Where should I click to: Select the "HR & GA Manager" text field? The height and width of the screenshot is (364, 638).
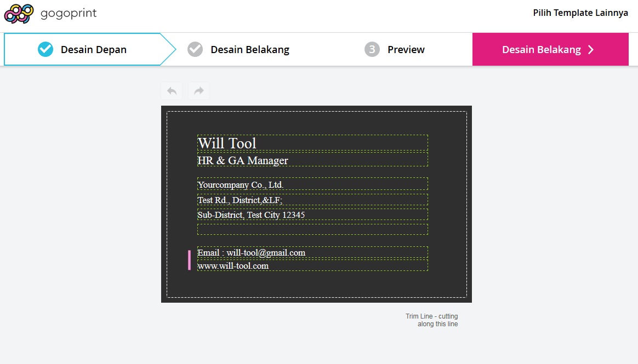click(x=243, y=160)
